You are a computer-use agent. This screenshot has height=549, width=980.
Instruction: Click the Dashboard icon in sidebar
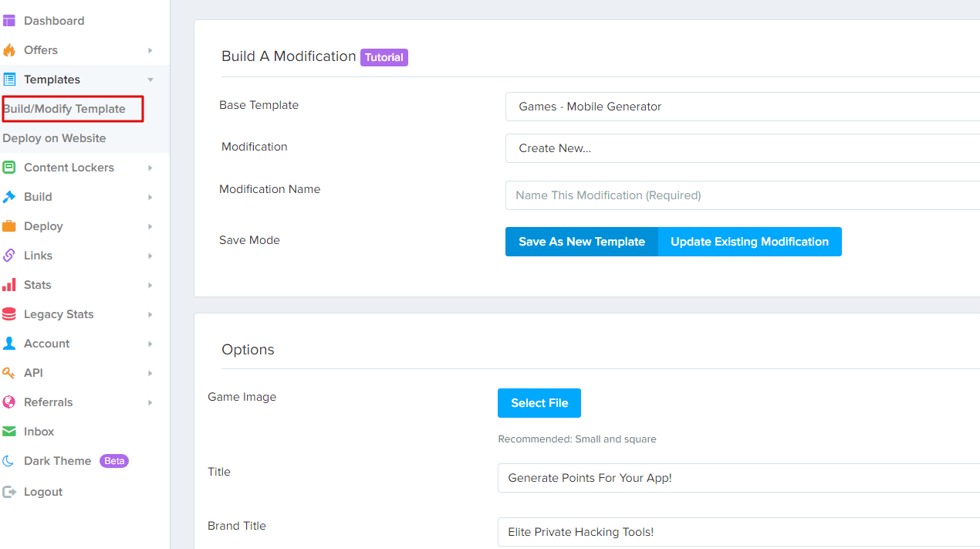(x=9, y=21)
